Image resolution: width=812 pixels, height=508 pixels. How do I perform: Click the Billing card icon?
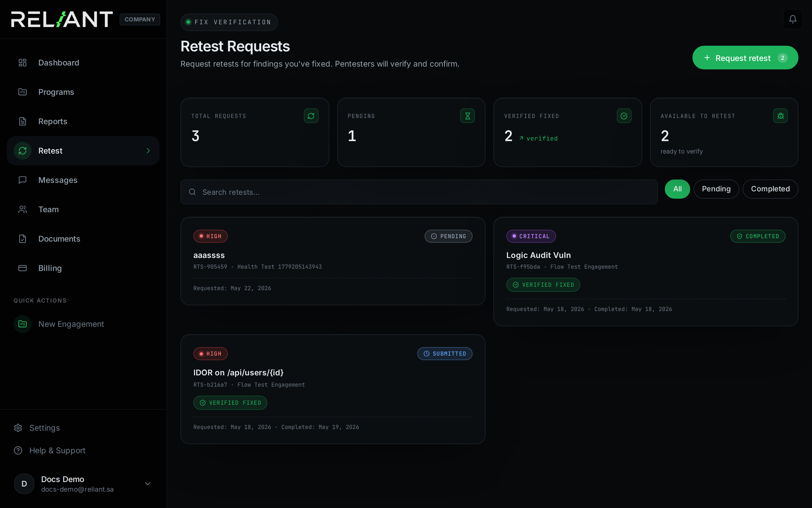point(23,268)
